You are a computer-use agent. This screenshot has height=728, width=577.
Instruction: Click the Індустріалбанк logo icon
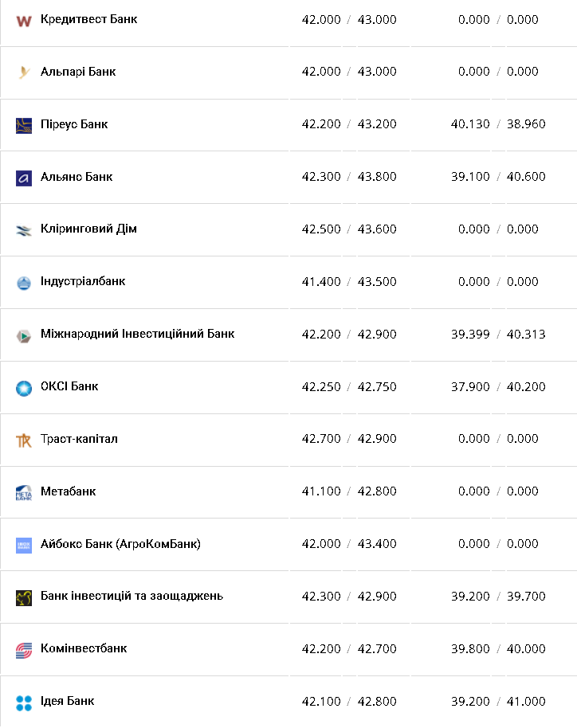tap(24, 282)
